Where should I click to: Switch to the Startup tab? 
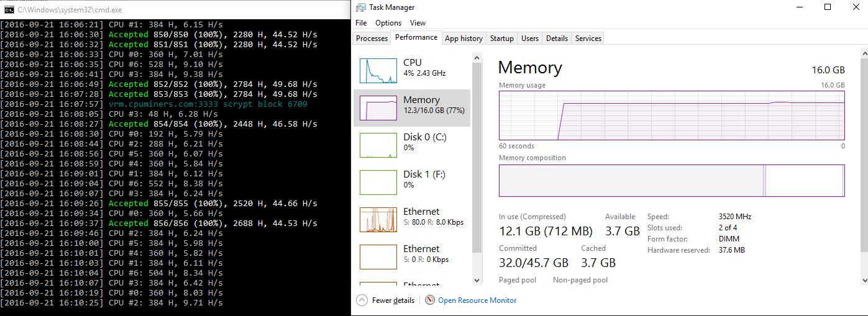(x=501, y=38)
